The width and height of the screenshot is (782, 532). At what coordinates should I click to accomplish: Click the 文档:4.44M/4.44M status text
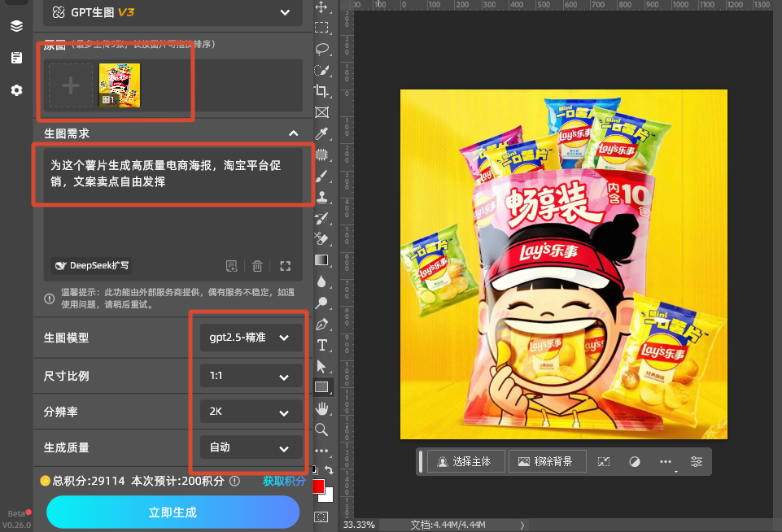click(448, 525)
